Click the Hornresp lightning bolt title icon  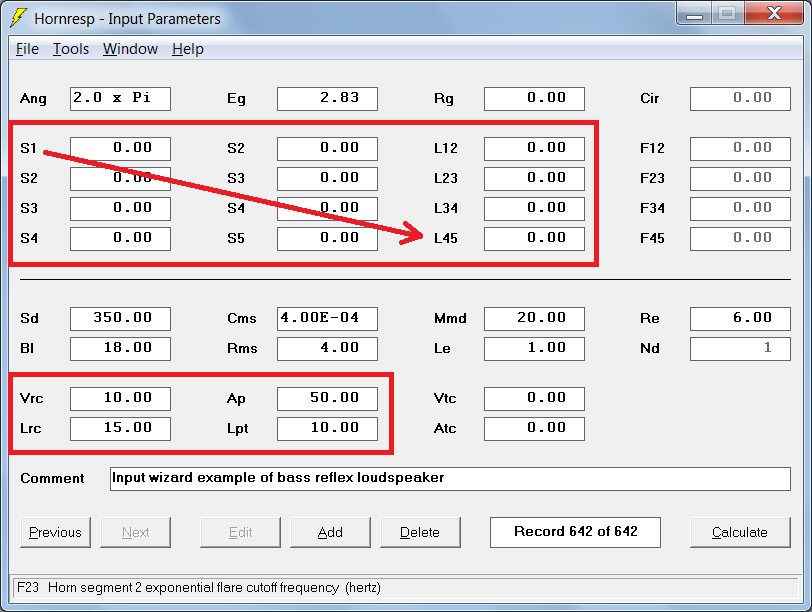pyautogui.click(x=18, y=18)
